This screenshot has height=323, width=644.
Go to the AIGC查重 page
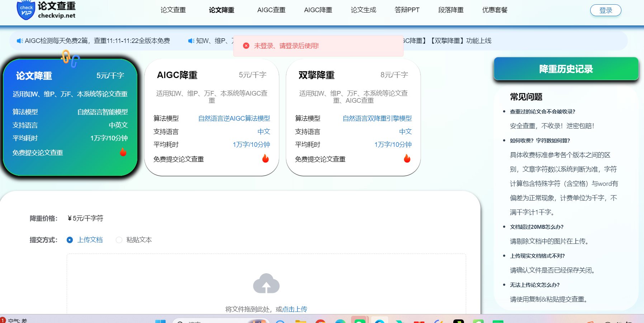click(x=271, y=10)
